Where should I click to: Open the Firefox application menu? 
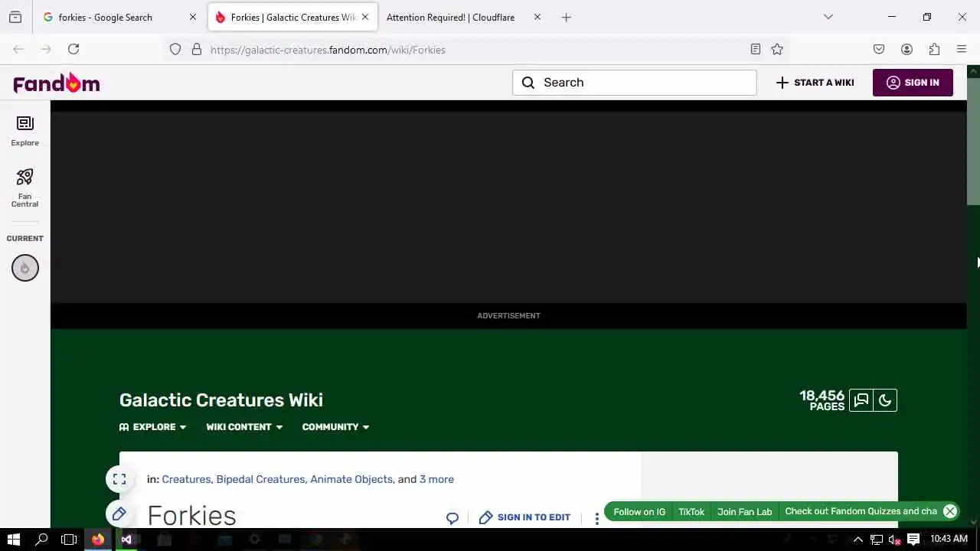(962, 49)
